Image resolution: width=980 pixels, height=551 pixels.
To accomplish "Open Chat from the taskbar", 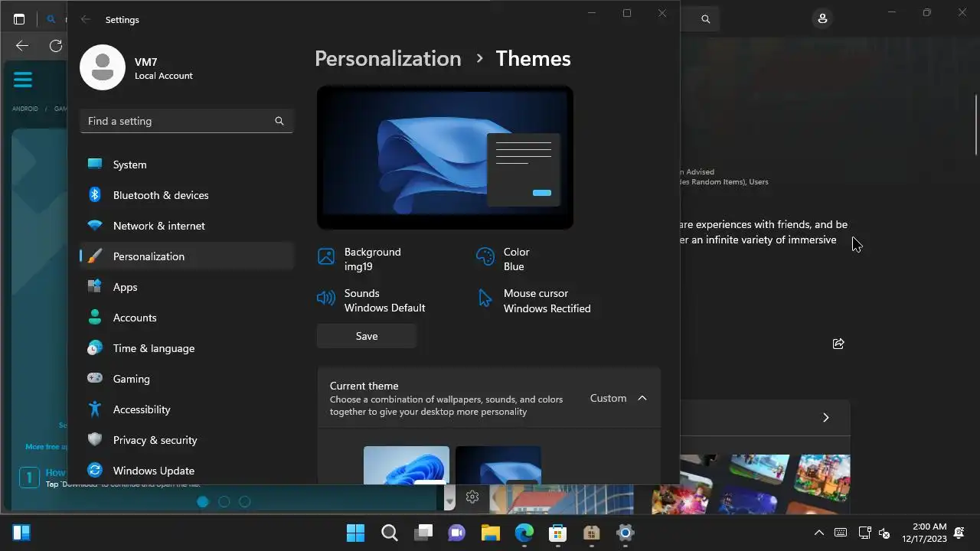I will point(457,533).
